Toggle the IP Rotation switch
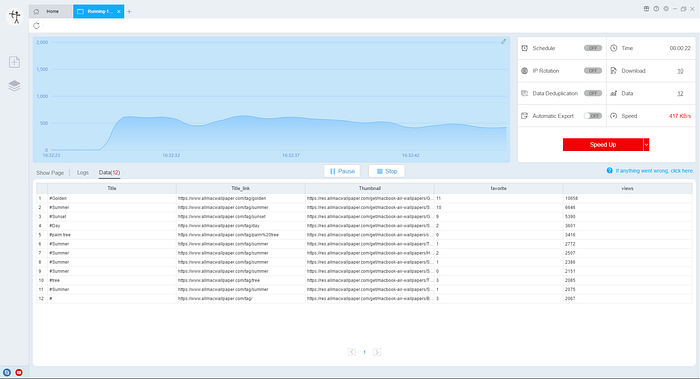Viewport: 700px width, 379px height. [x=593, y=71]
